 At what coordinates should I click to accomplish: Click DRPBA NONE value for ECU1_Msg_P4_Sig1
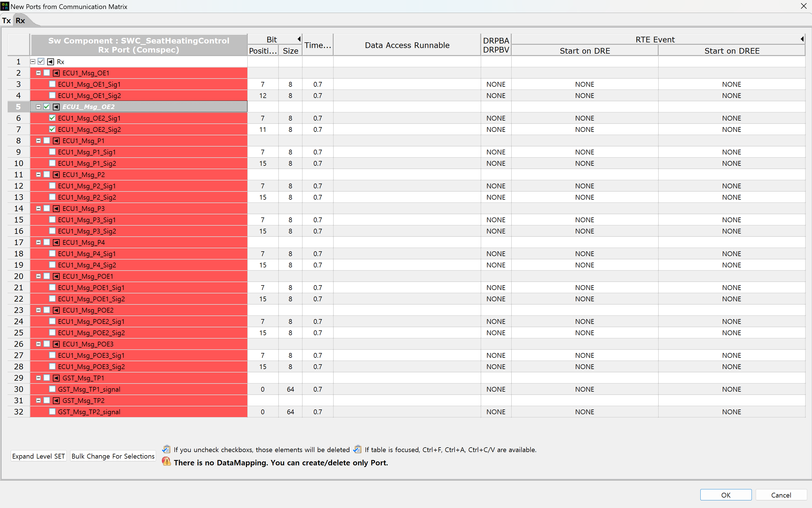click(496, 254)
